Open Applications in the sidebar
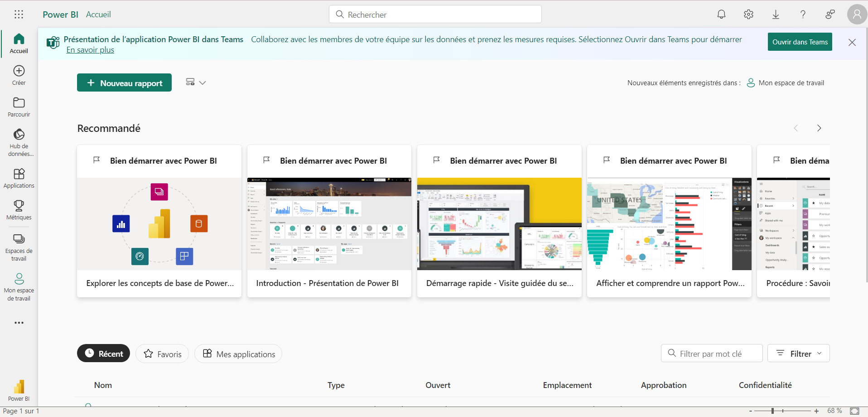This screenshot has height=417, width=868. [x=19, y=178]
